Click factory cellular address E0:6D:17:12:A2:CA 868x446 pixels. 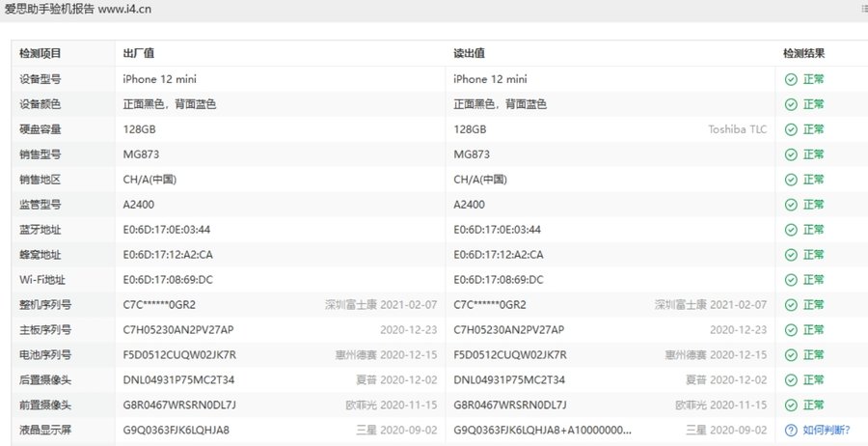(x=168, y=255)
